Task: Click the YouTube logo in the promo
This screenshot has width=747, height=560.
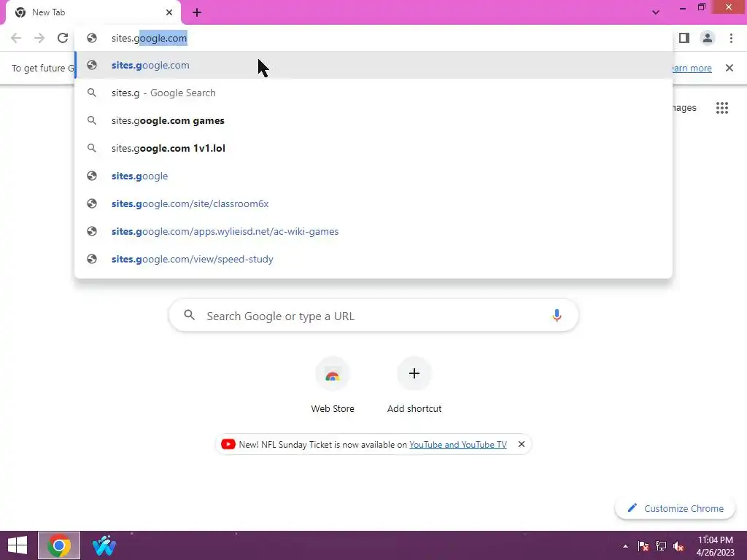Action: 228,444
